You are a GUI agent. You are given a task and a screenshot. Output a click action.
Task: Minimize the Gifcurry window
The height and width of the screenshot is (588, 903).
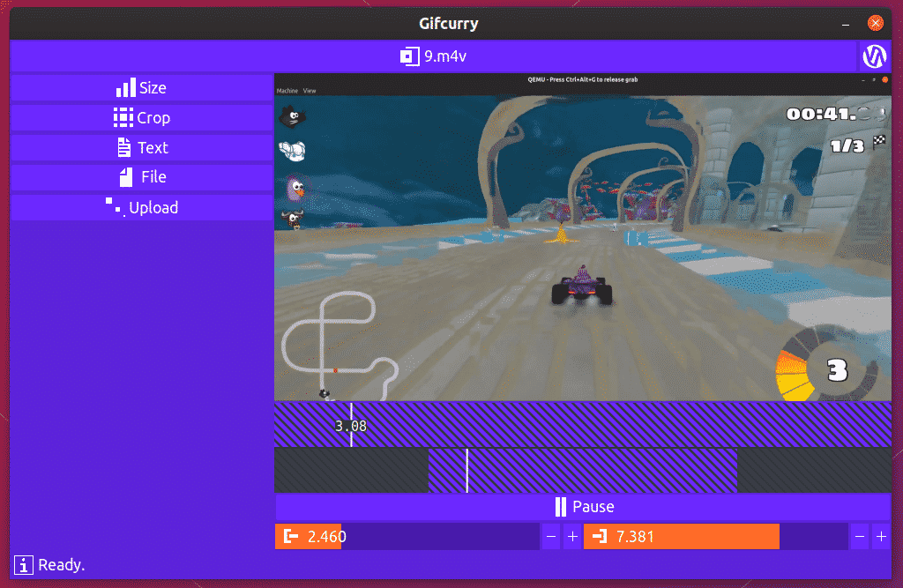coord(846,24)
